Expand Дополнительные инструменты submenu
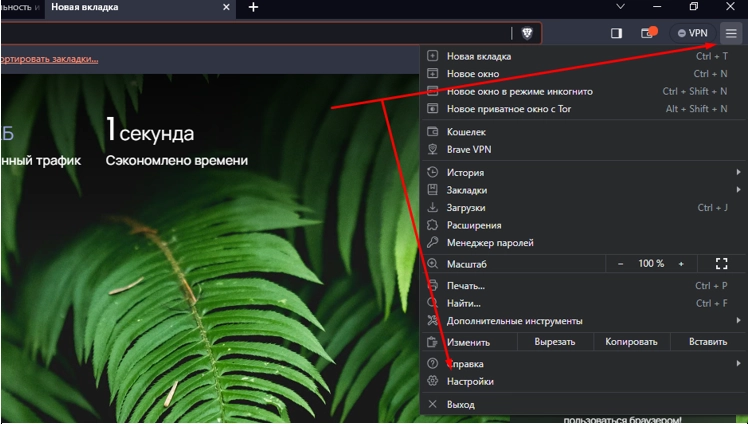 (583, 321)
